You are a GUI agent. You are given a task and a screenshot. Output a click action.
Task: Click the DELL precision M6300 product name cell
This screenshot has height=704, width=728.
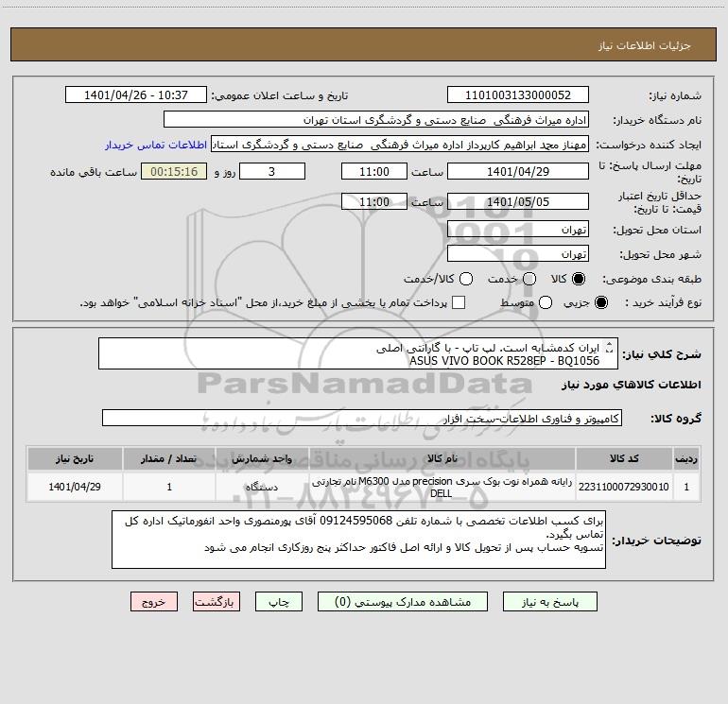442,487
